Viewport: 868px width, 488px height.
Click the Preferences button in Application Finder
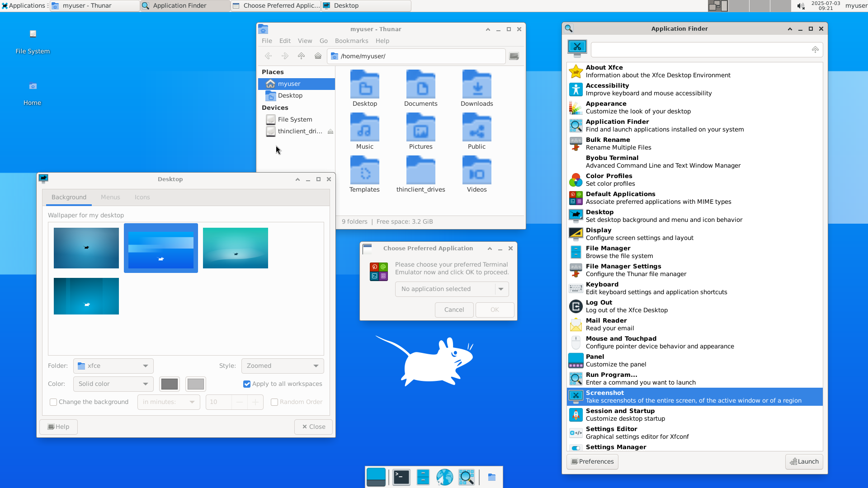592,462
